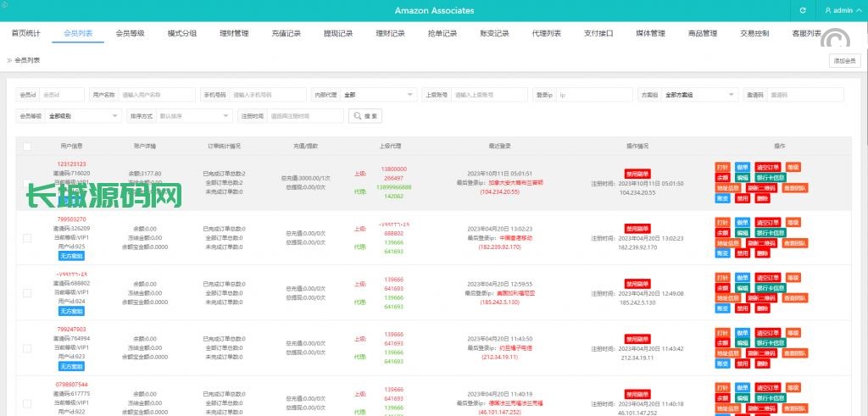Click the refresh icon in top header
This screenshot has height=416, width=868.
click(x=803, y=10)
